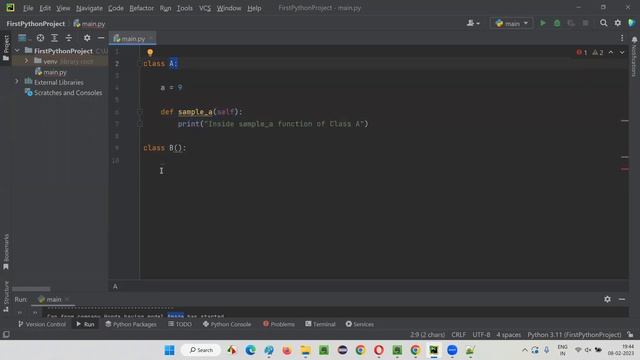Open the Project side tab
The height and width of the screenshot is (360, 640).
point(6,48)
